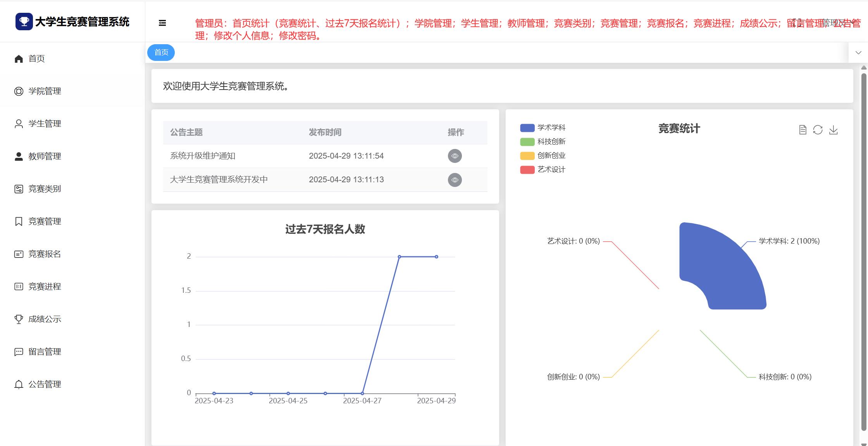This screenshot has width=868, height=446.
Task: Go to 公告管理 in the sidebar
Action: pyautogui.click(x=45, y=384)
